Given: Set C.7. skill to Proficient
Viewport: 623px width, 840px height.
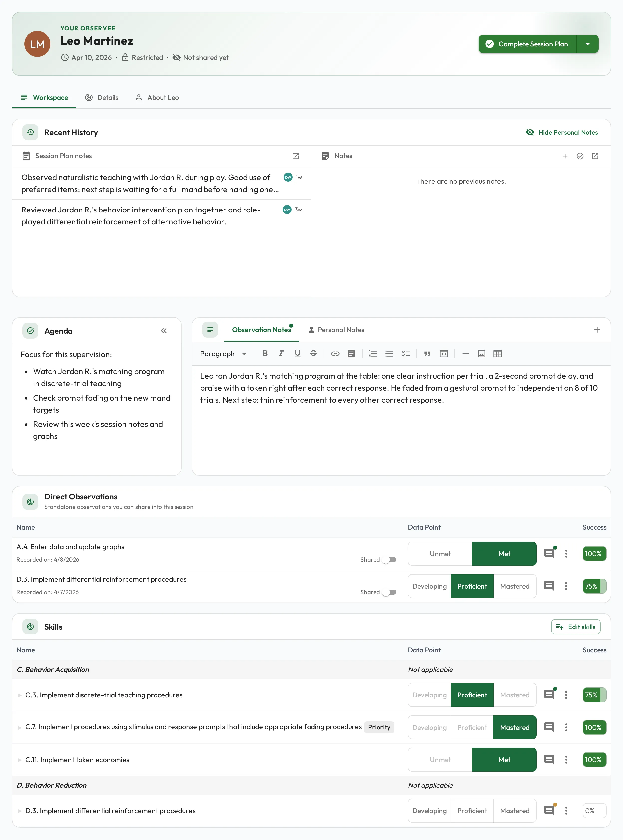Looking at the screenshot, I should click(472, 727).
